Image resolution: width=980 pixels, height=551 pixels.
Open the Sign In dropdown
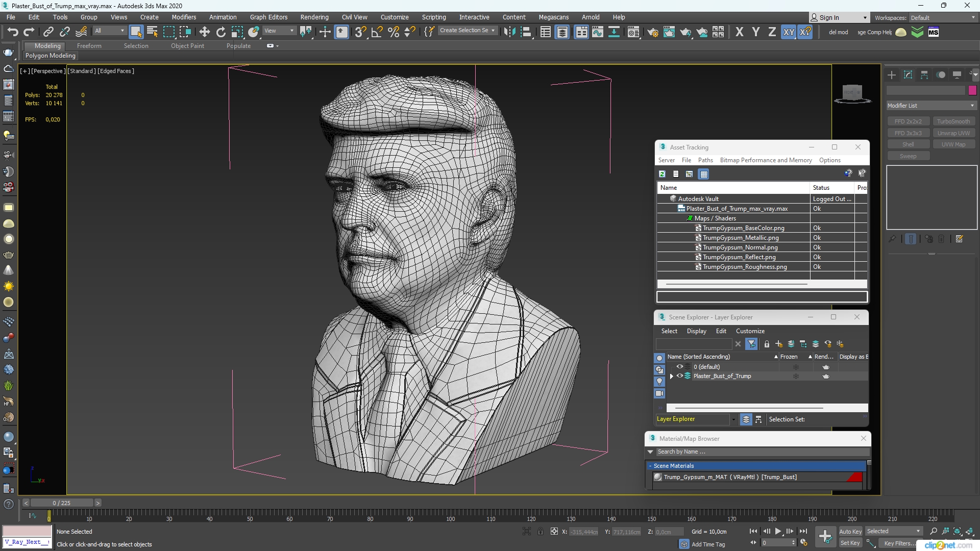(839, 17)
